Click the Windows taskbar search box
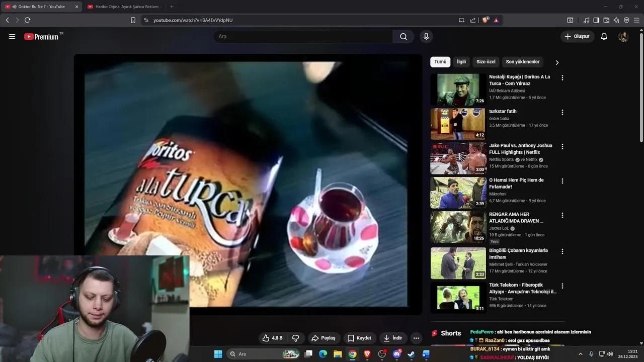 point(264,354)
